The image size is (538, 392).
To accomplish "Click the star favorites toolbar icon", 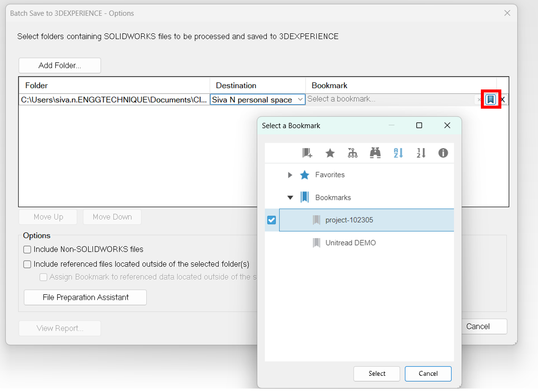I will (330, 153).
